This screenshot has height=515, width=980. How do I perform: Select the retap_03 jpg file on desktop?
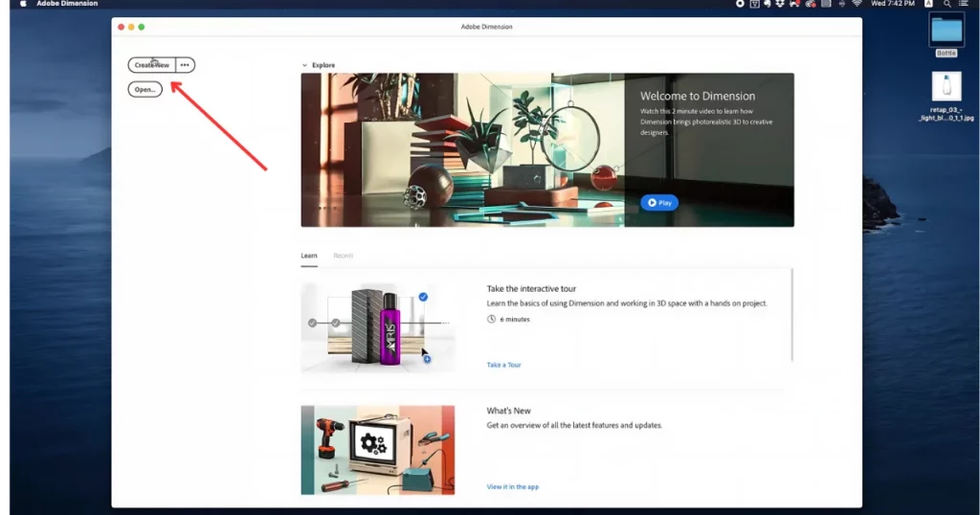[x=947, y=97]
